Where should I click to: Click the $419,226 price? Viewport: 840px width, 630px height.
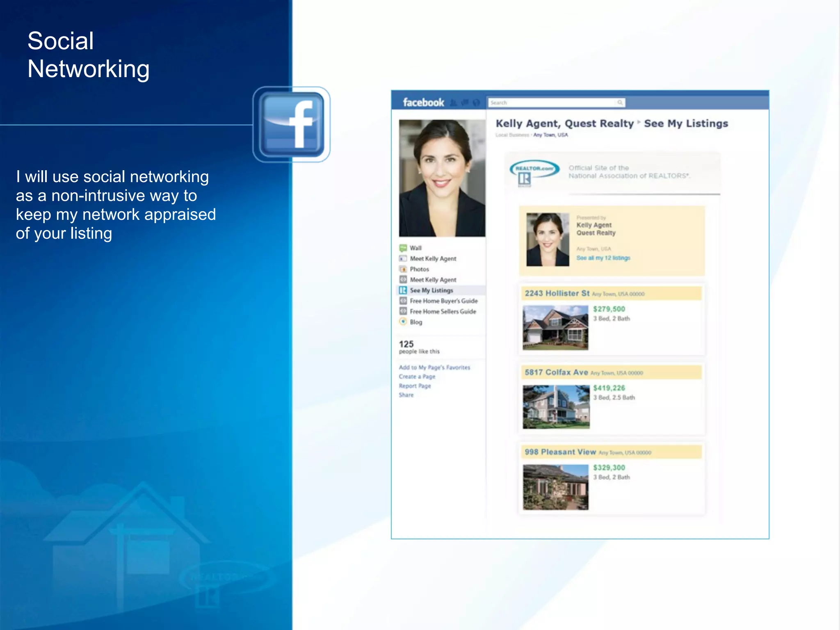coord(609,388)
